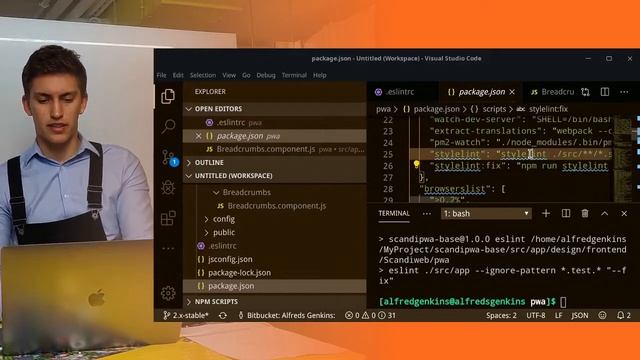Open errors and warnings problems indicator
The height and width of the screenshot is (360, 640).
pos(370,315)
